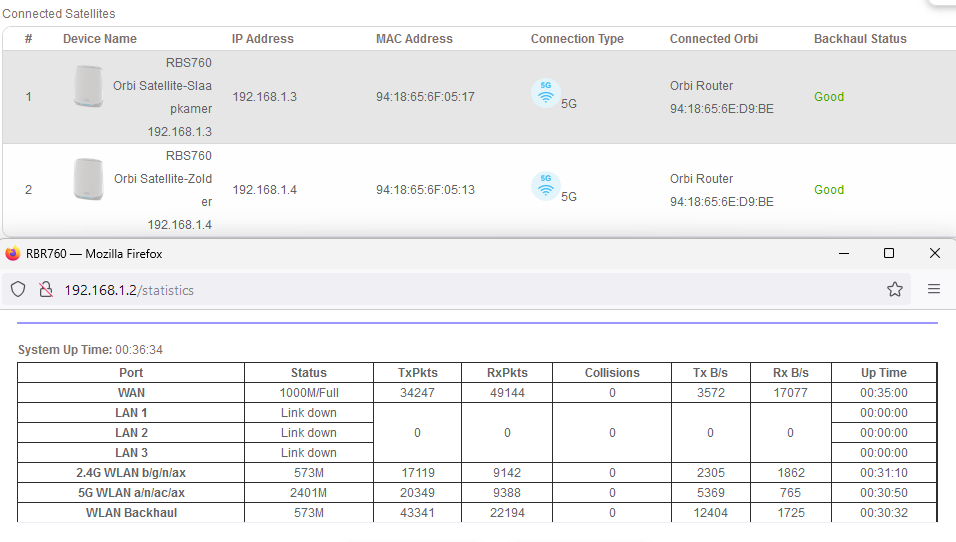Screen dimensions: 956x542
Task: Click Orbi Router text in row 1
Action: pos(702,86)
